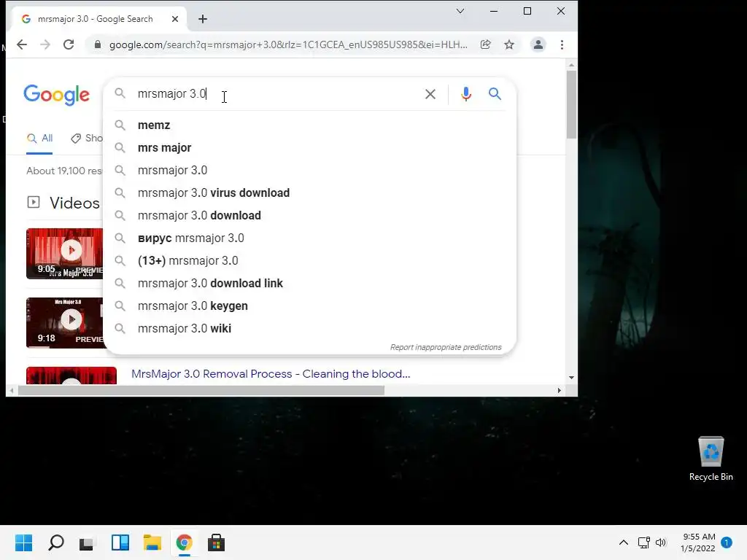Click the share page icon in address bar
The image size is (747, 560).
tap(485, 44)
